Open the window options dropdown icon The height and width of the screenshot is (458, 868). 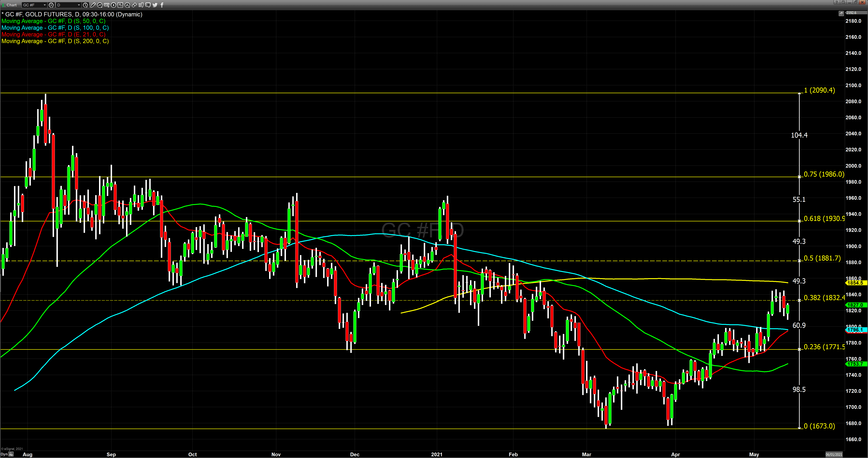click(x=843, y=2)
